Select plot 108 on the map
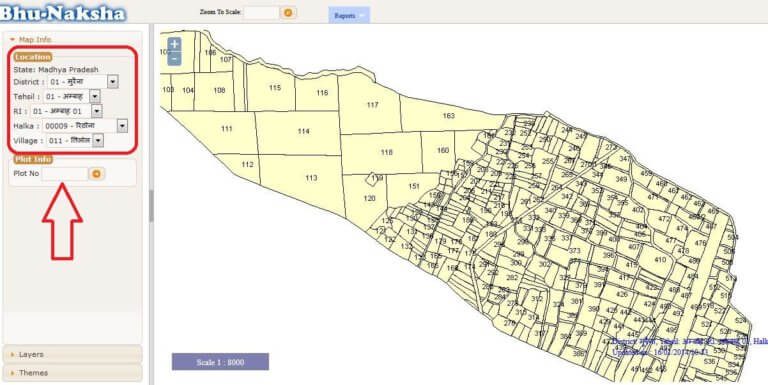 click(219, 90)
